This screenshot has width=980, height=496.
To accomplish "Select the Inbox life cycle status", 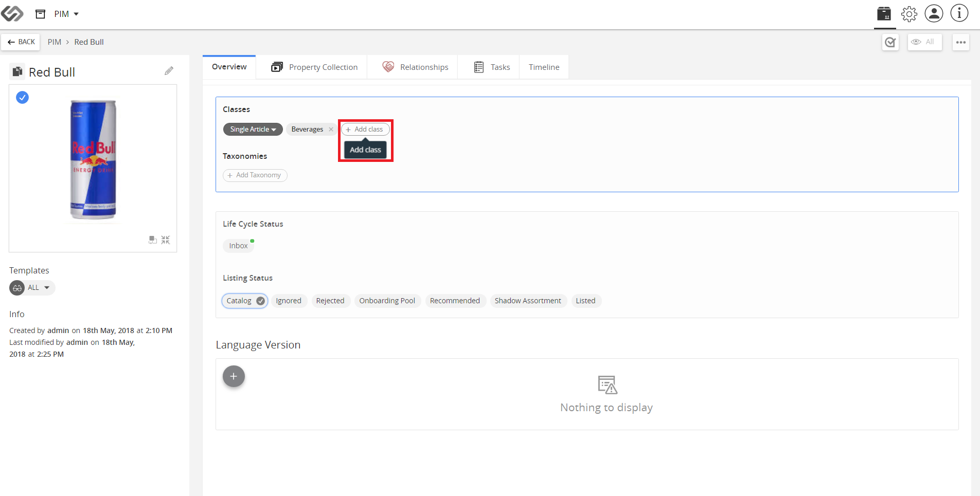I will (x=239, y=246).
